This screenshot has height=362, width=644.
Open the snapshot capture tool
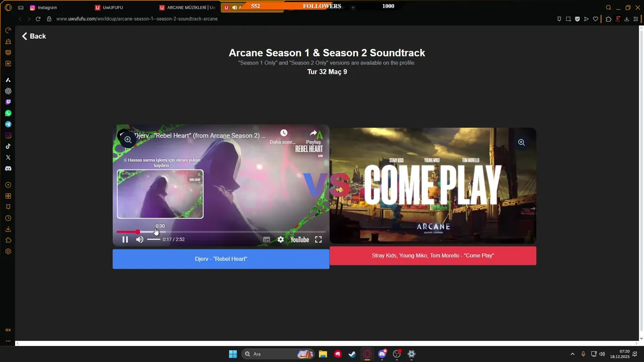(x=568, y=19)
